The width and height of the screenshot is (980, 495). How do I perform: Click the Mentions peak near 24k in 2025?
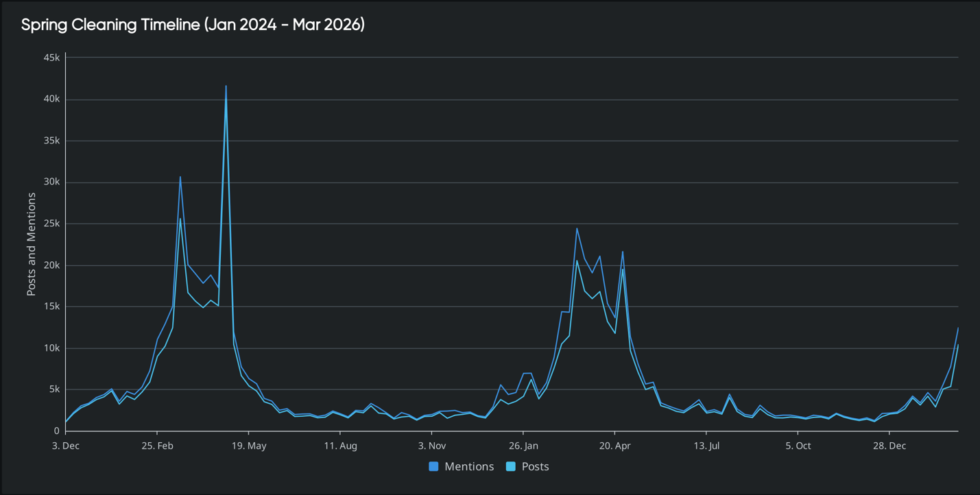click(x=577, y=228)
